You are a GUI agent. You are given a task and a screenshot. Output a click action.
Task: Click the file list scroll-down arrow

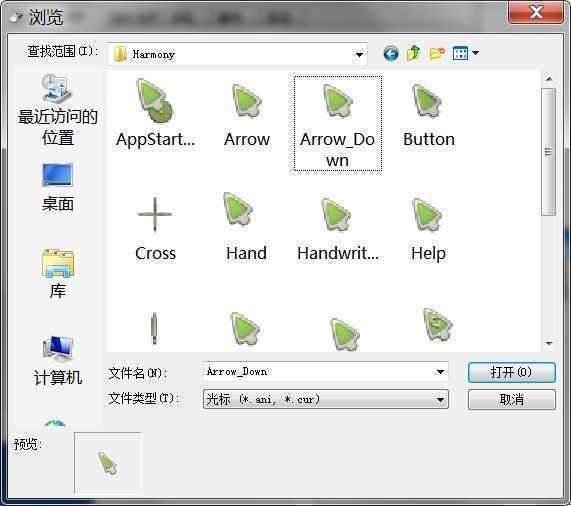[549, 343]
